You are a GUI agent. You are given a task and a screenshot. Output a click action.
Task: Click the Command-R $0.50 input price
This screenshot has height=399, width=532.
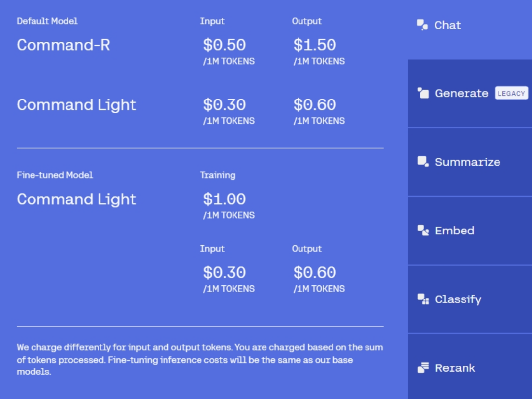(224, 45)
